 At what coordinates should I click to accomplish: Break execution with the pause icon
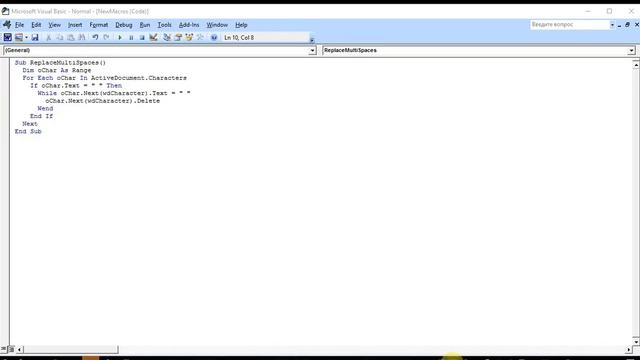(x=131, y=37)
